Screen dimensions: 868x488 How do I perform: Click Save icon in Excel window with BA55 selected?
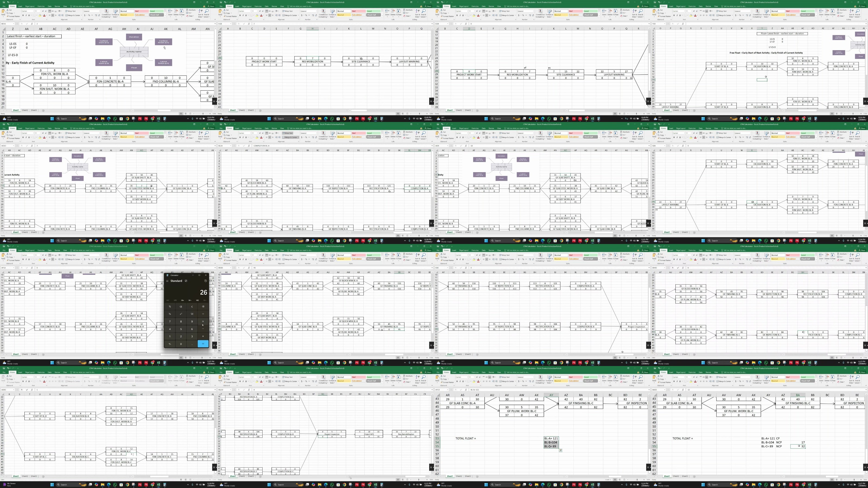click(655, 368)
